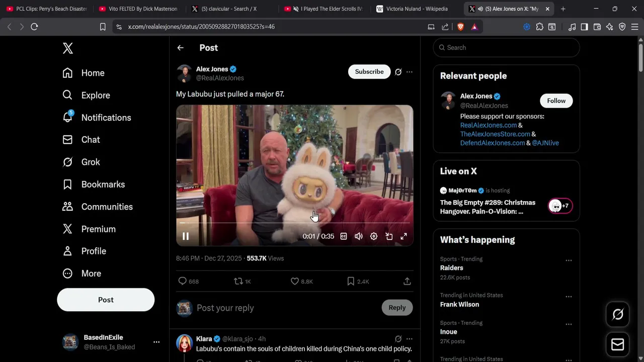Click the big white Post button

(x=106, y=300)
